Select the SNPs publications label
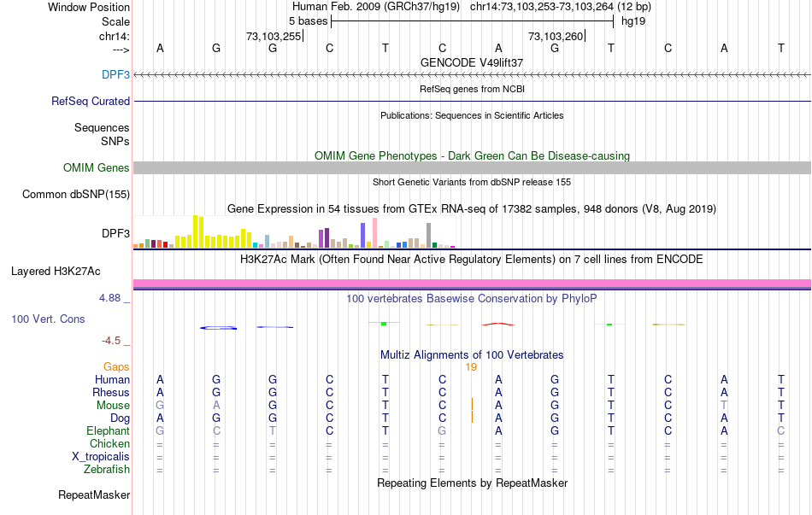This screenshot has height=515, width=812. point(115,141)
